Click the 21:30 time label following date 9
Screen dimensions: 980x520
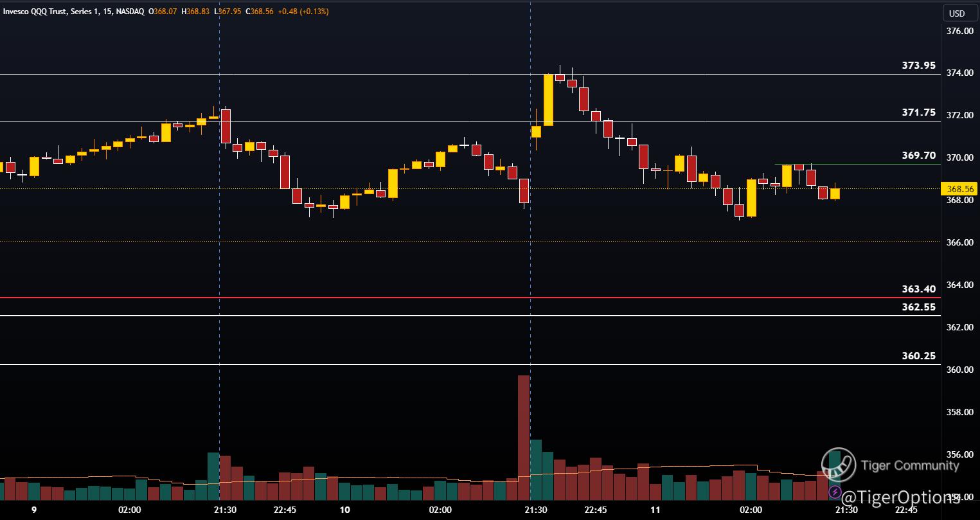point(225,510)
